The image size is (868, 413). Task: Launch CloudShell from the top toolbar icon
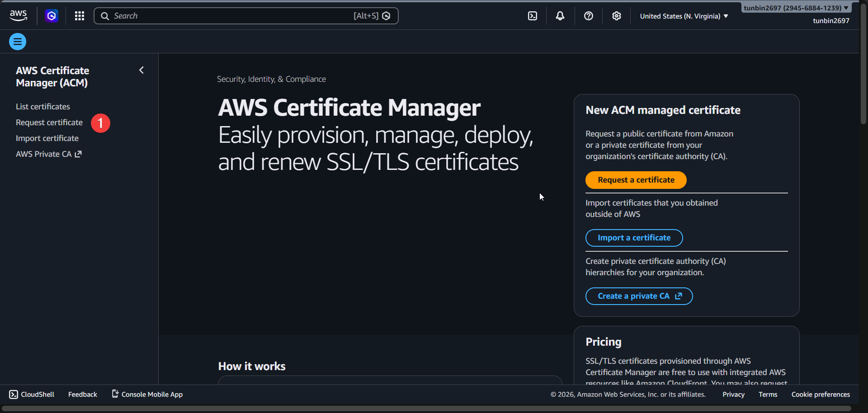532,15
